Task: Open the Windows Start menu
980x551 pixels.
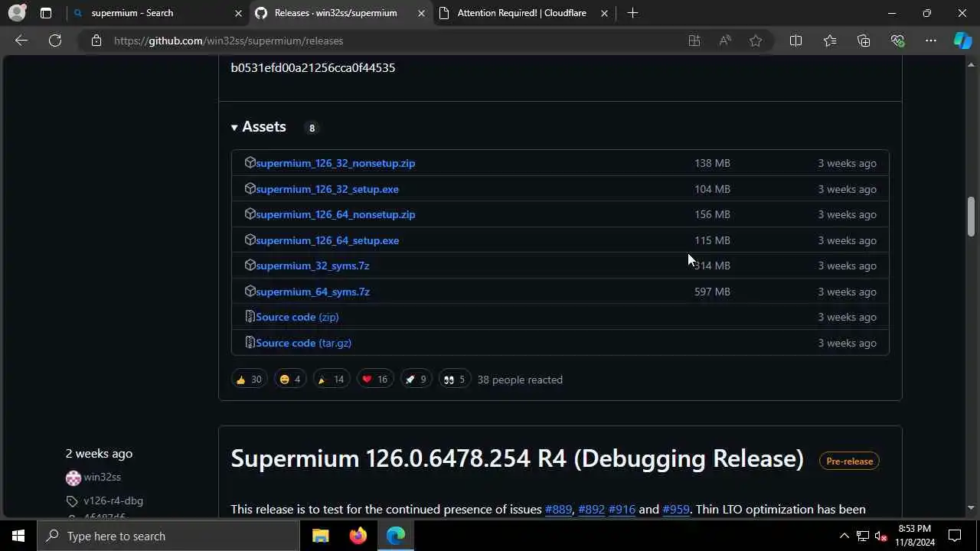Action: point(18,536)
